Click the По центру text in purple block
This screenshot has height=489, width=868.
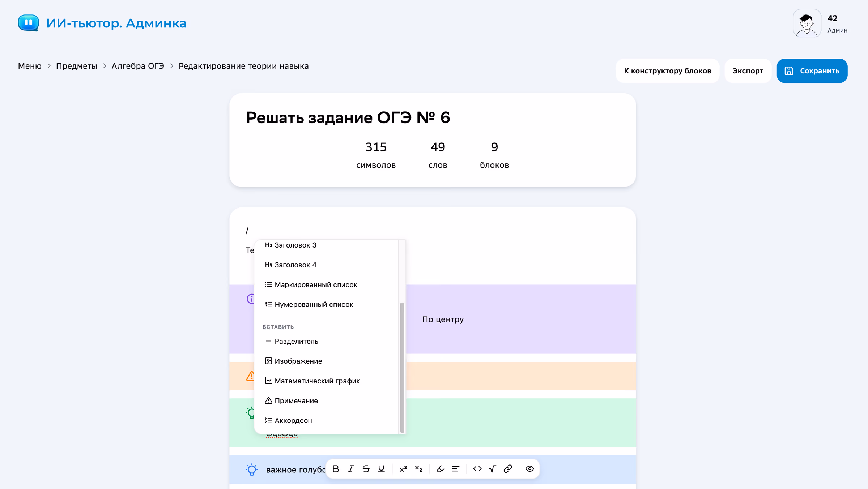[x=443, y=319]
